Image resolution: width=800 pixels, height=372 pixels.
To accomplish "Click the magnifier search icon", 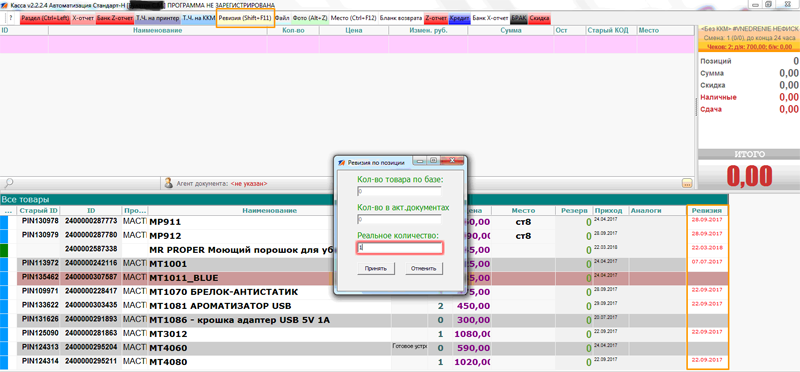I will 8,182.
